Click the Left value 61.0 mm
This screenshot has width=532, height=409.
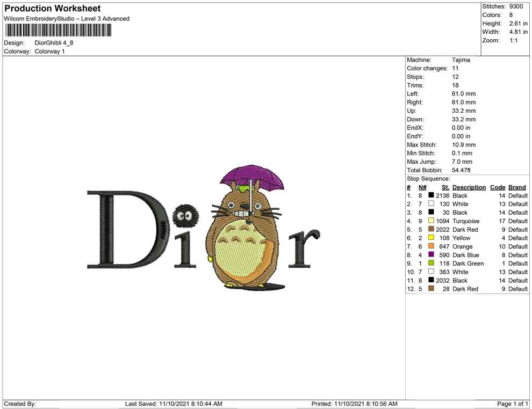tap(464, 94)
